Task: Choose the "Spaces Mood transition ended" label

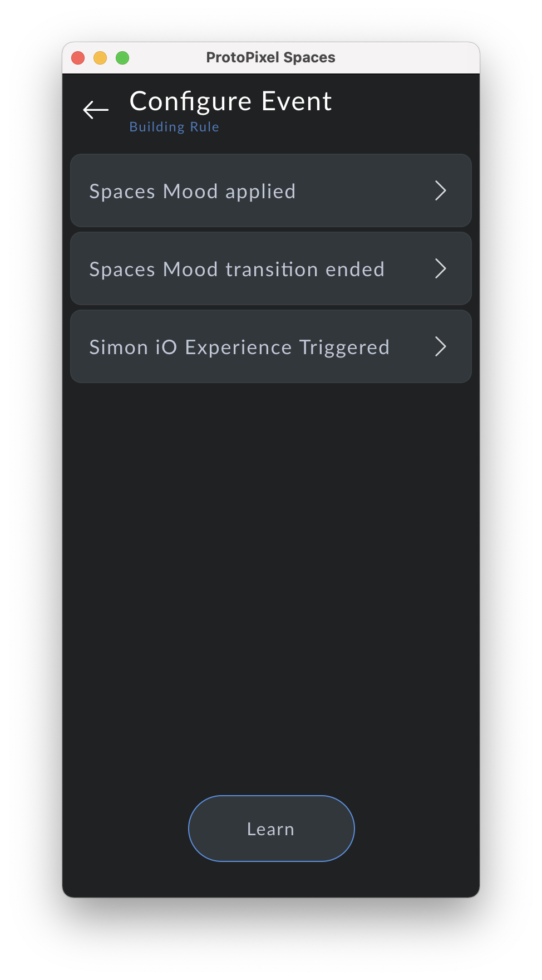Action: tap(237, 269)
